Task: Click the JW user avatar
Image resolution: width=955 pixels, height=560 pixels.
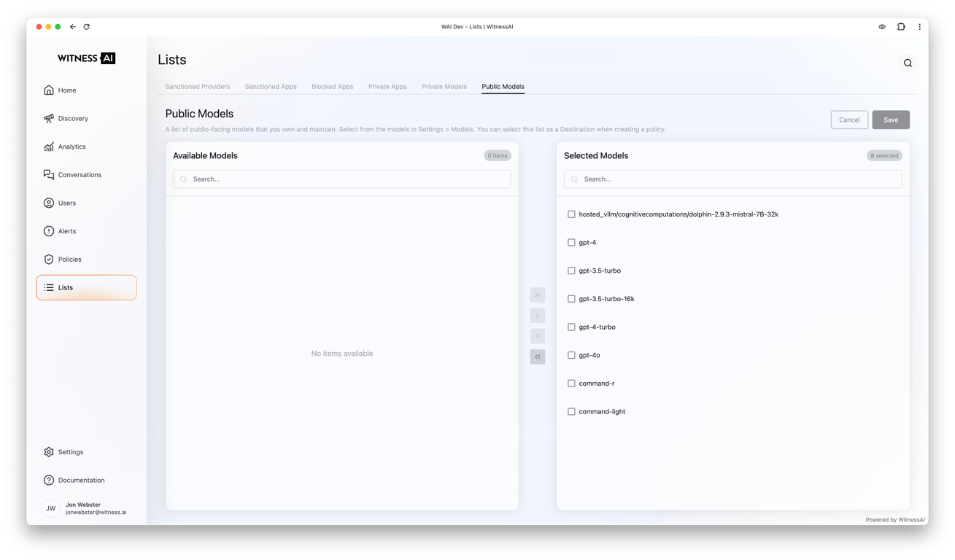Action: click(50, 508)
